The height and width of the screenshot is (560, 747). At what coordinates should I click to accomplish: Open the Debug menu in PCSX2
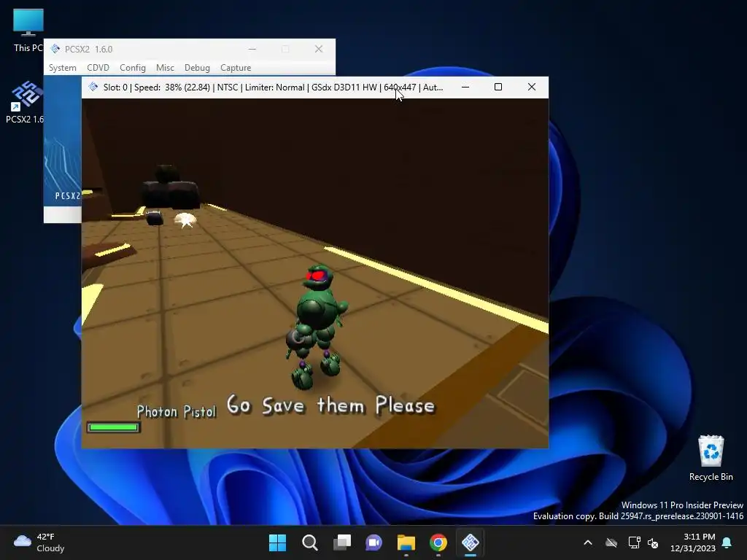coord(197,68)
